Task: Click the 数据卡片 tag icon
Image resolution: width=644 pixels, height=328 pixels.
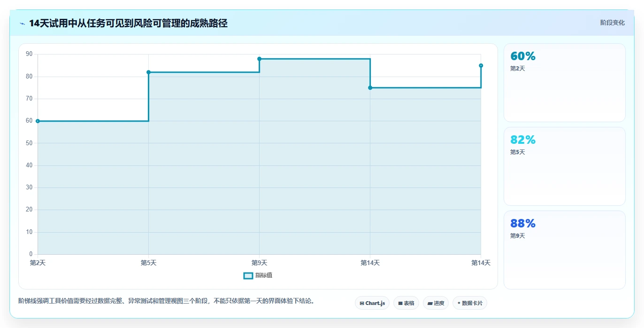Action: point(459,303)
